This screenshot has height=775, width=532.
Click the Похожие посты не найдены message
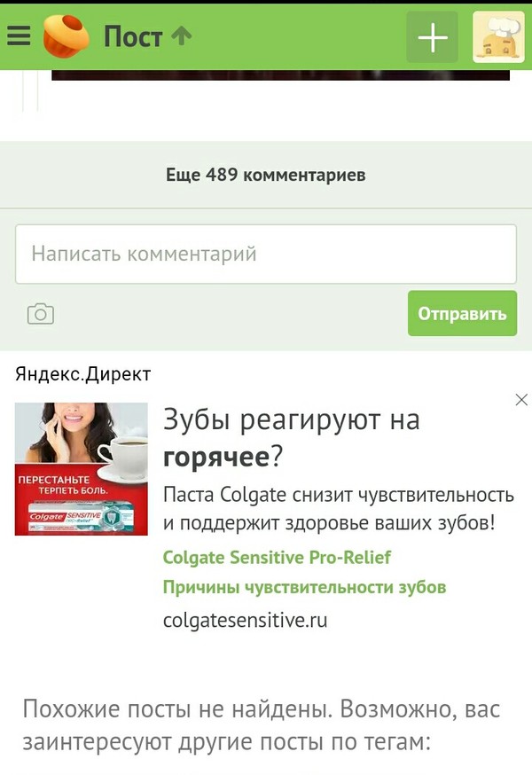[x=262, y=725]
